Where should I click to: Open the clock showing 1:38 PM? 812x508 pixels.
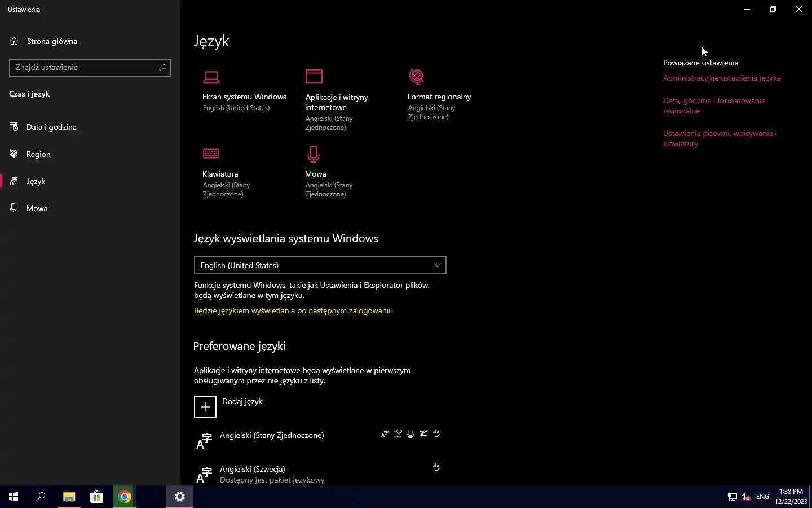click(x=791, y=497)
